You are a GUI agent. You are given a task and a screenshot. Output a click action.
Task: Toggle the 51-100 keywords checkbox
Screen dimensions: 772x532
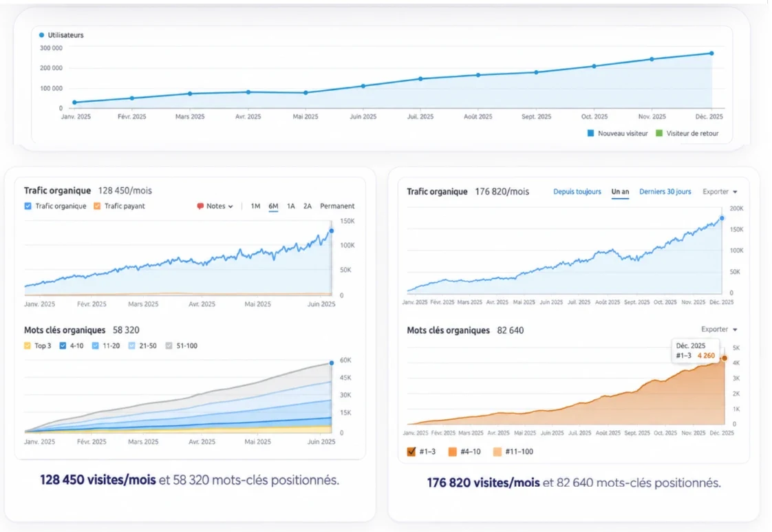(169, 345)
